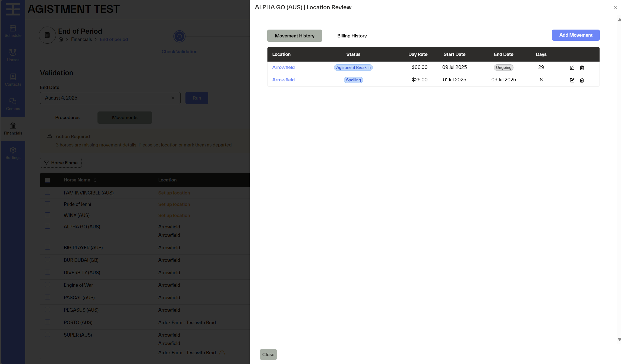
Task: Open Schedule from the sidebar
Action: pos(13,31)
